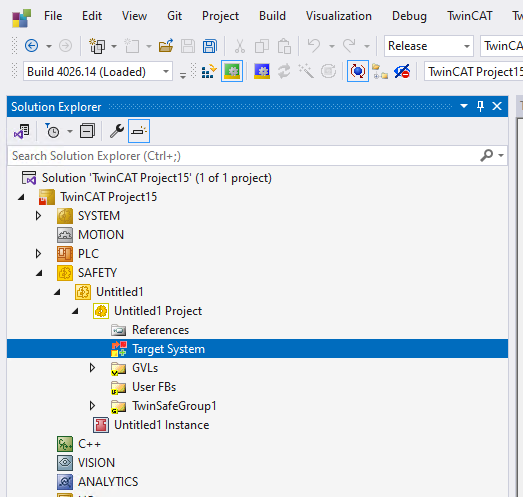Open the Visualization menu
523x497 pixels.
point(339,16)
